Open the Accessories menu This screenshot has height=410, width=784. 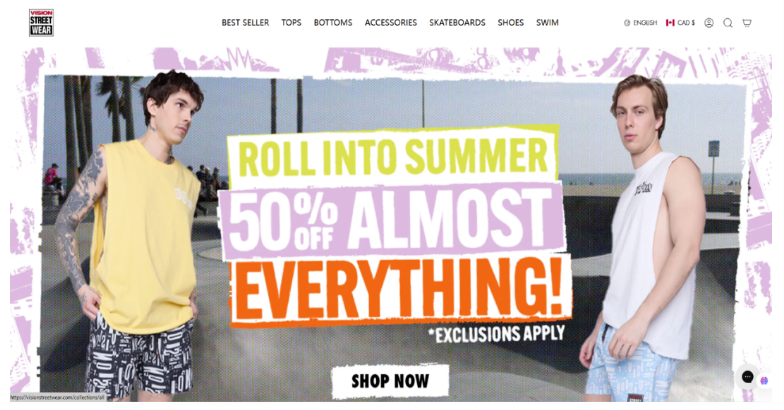click(x=390, y=23)
